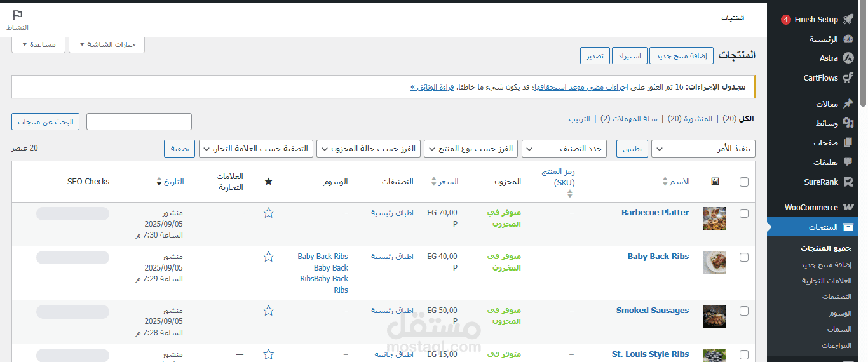Click the red 4 notification badge
Viewport: 868px width, 362px height.
pyautogui.click(x=786, y=20)
